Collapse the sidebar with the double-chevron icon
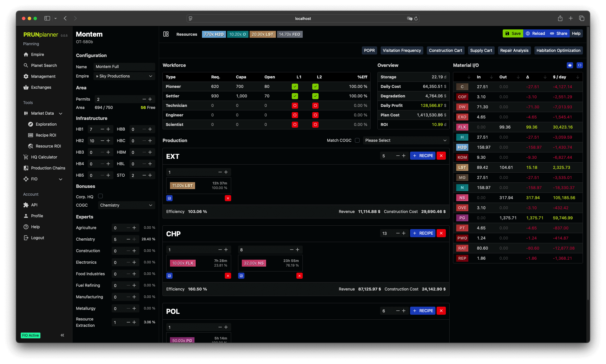The image size is (606, 364). [62, 335]
